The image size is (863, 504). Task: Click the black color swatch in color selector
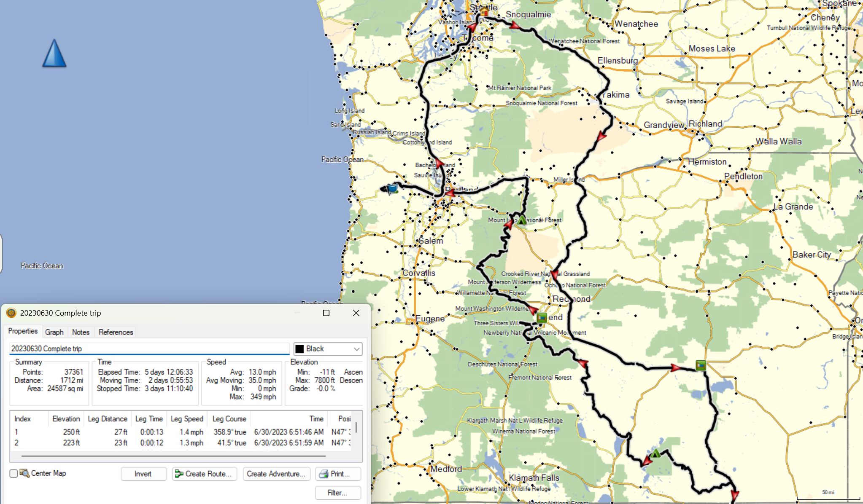click(299, 349)
